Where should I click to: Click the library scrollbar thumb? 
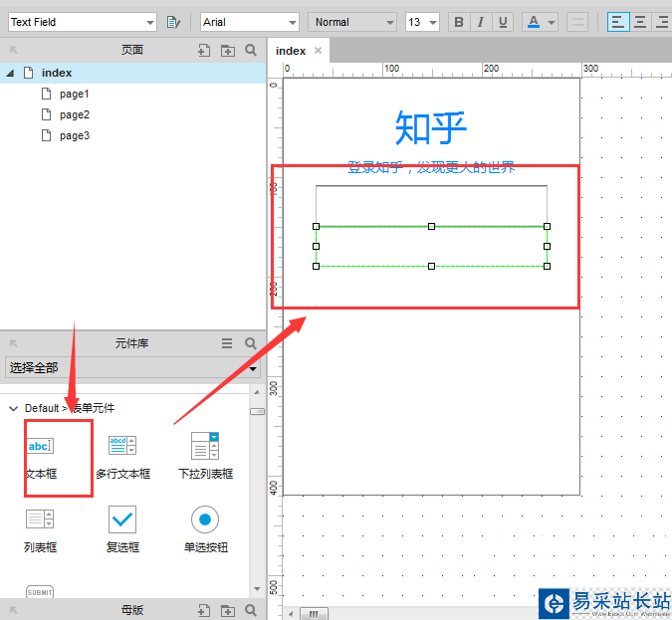point(257,411)
